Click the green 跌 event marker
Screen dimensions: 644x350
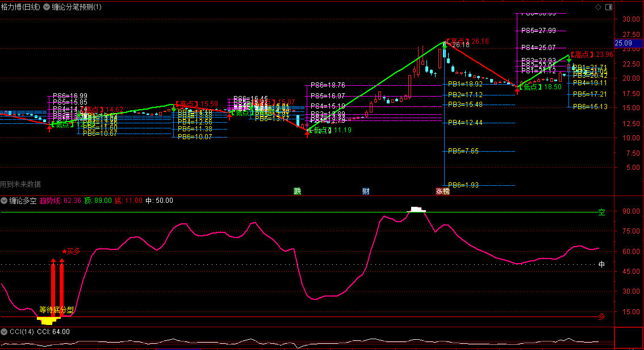tap(297, 191)
